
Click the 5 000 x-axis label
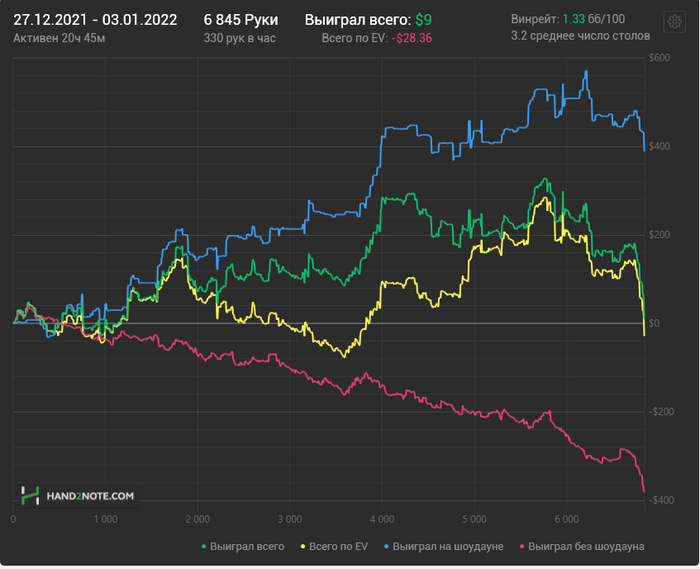[x=474, y=519]
